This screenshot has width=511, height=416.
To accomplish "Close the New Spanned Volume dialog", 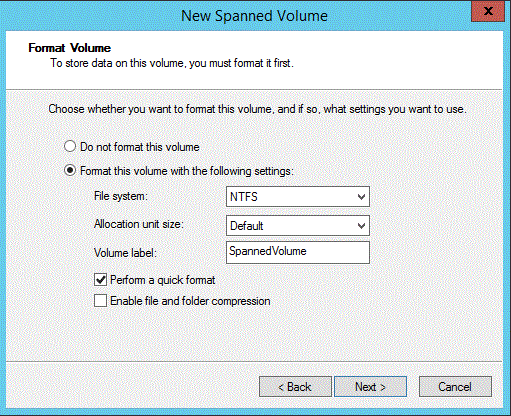I will [x=488, y=11].
